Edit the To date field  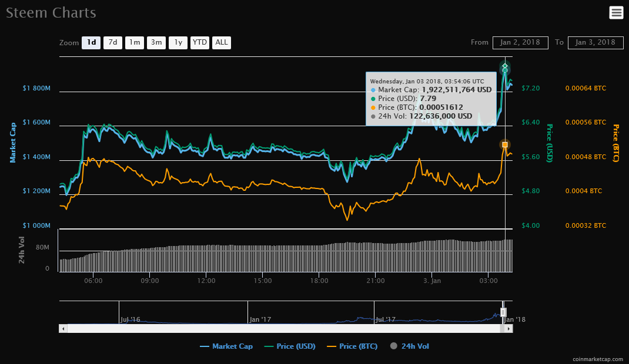(x=595, y=42)
